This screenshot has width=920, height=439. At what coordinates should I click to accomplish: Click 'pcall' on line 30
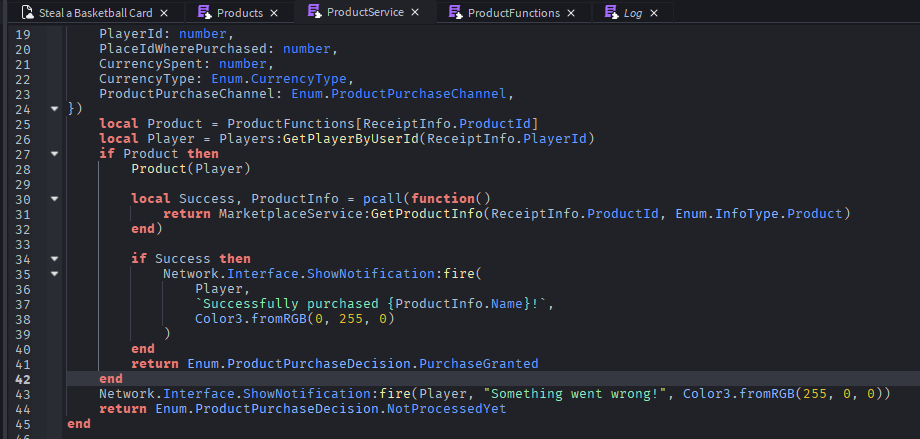coord(383,199)
